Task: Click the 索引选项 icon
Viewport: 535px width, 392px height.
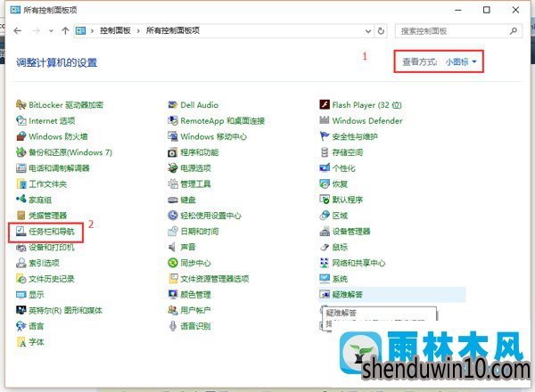Action: click(x=21, y=263)
